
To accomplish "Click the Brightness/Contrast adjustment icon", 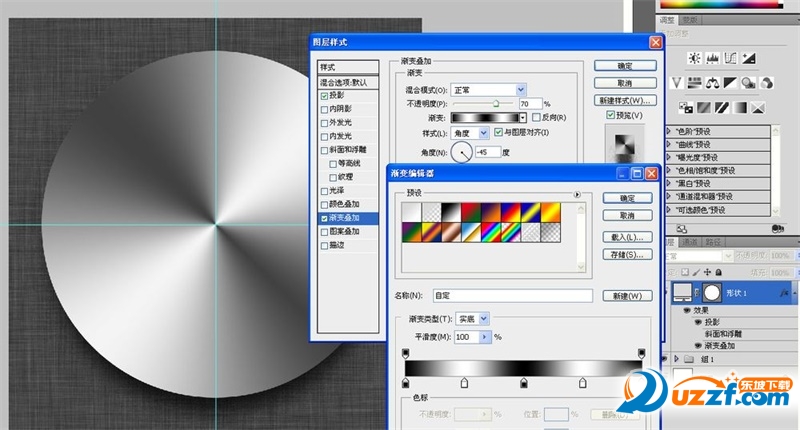I will tap(692, 57).
